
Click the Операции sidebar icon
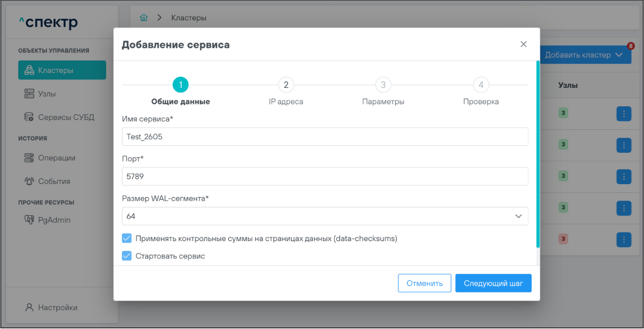29,158
